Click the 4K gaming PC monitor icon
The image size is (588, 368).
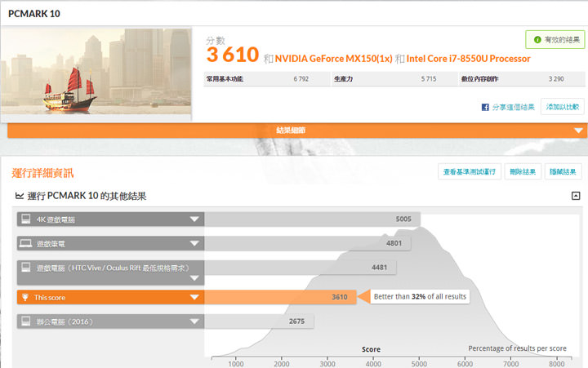click(26, 219)
